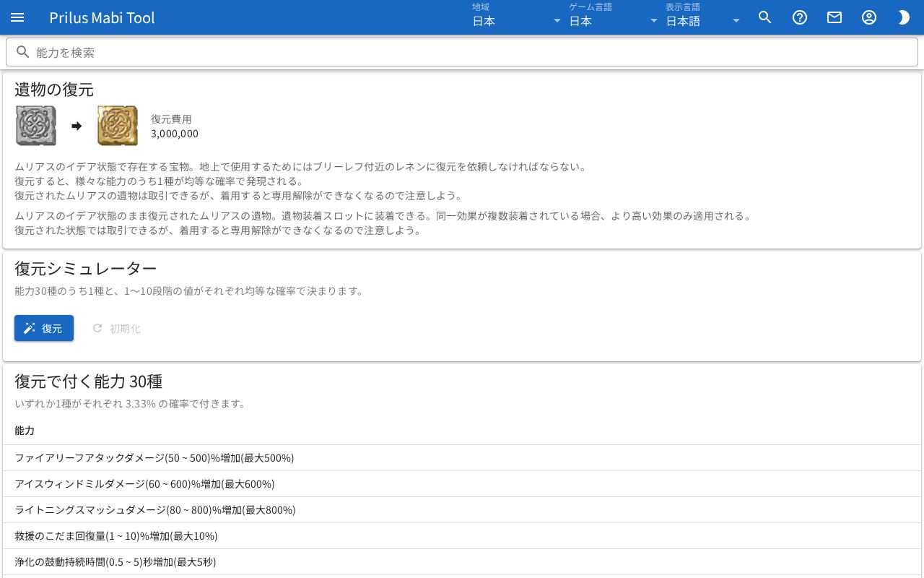Viewport: 924px width, 578px height.
Task: Toggle dark mode with the moon icon
Action: click(x=904, y=17)
